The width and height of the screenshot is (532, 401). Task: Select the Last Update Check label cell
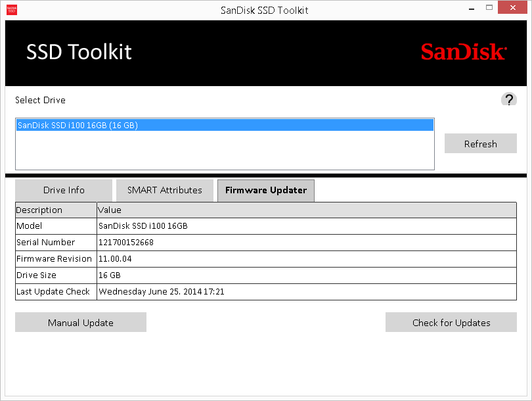click(56, 292)
